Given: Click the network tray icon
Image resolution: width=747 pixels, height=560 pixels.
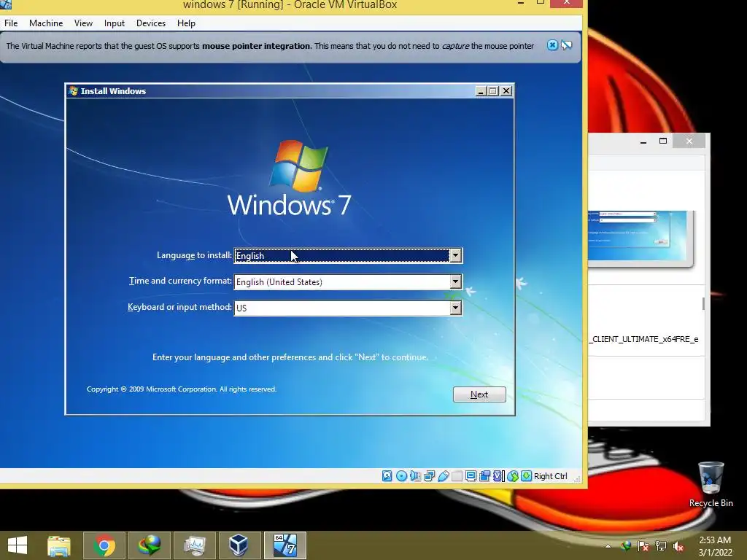Looking at the screenshot, I should coord(661,546).
